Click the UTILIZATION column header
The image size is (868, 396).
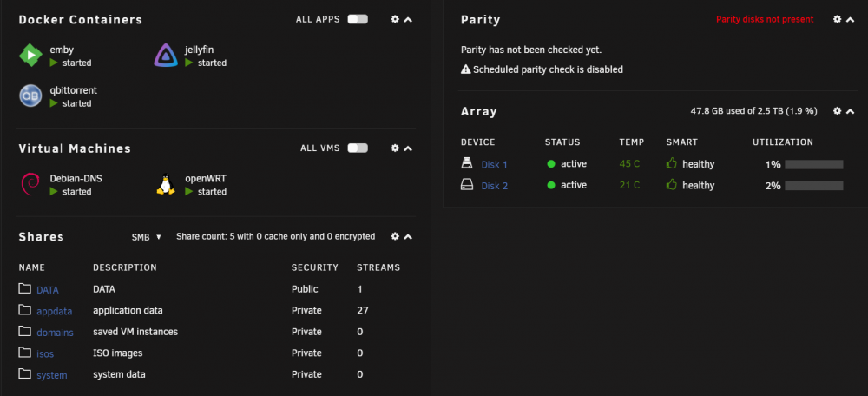coord(783,142)
